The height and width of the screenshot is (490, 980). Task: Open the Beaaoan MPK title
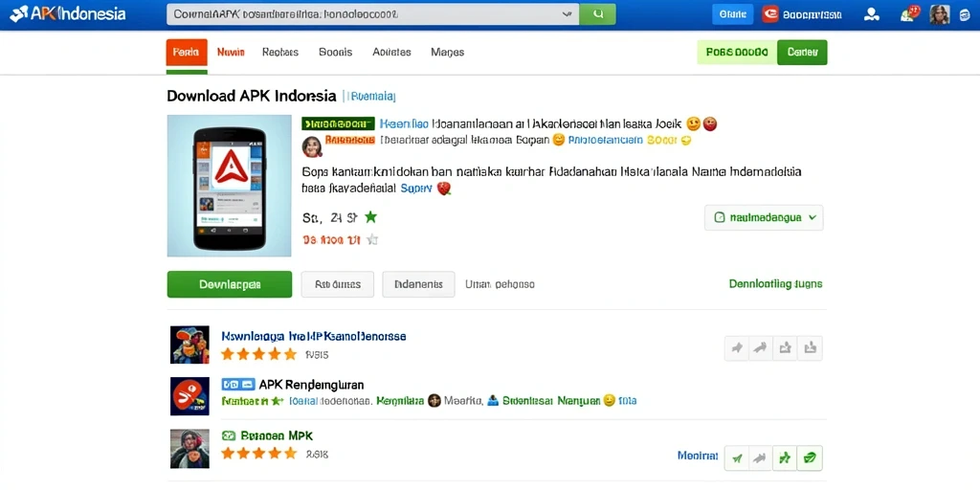tap(277, 435)
